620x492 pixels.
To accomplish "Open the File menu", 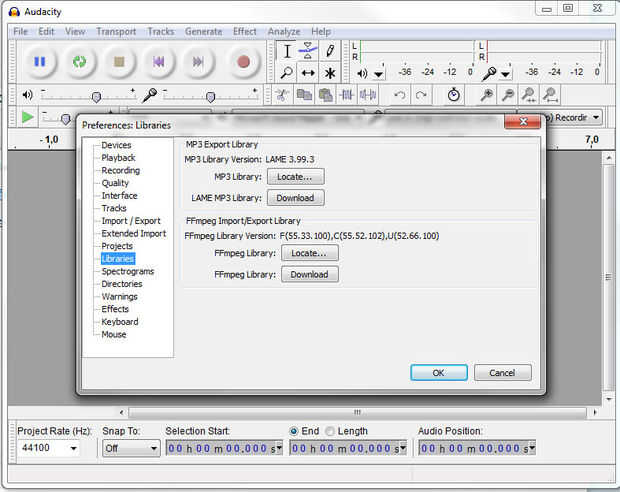I will 21,32.
